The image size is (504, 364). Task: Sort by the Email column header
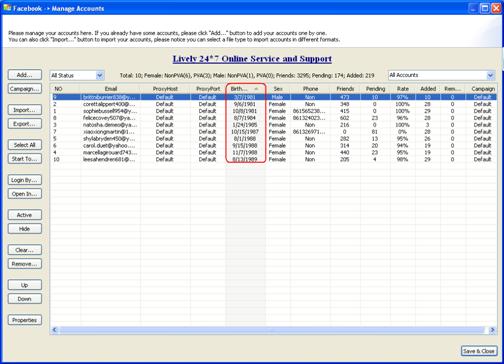tap(110, 89)
